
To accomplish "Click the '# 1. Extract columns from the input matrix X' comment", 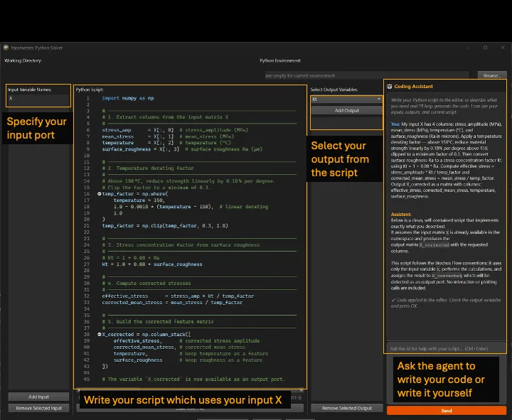I will (165, 117).
